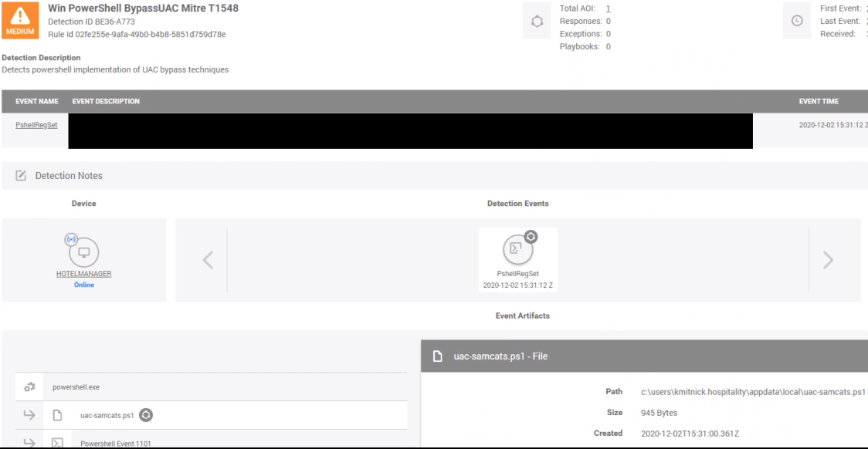Click the orange MEDIUM severity warning icon
This screenshot has width=868, height=449.
pos(21,21)
